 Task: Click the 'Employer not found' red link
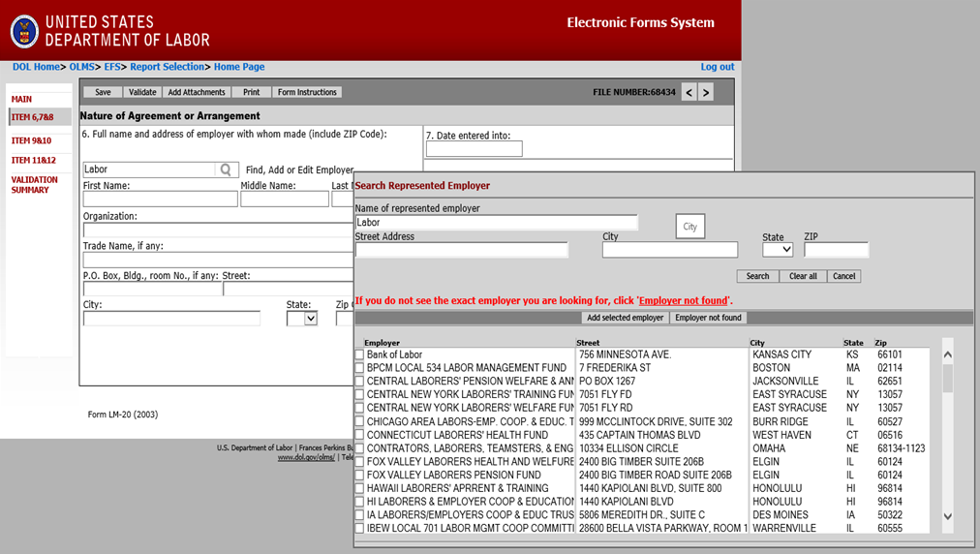pos(683,301)
